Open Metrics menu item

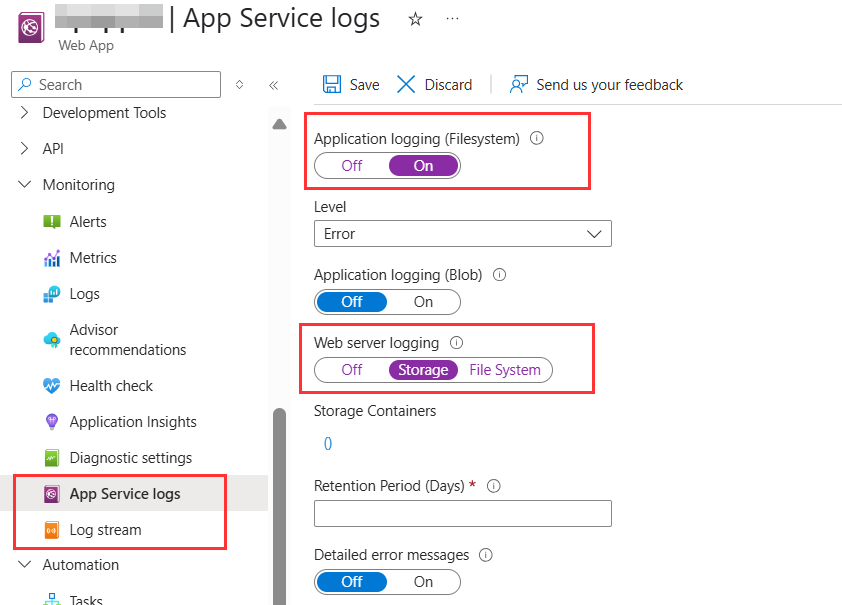click(93, 258)
